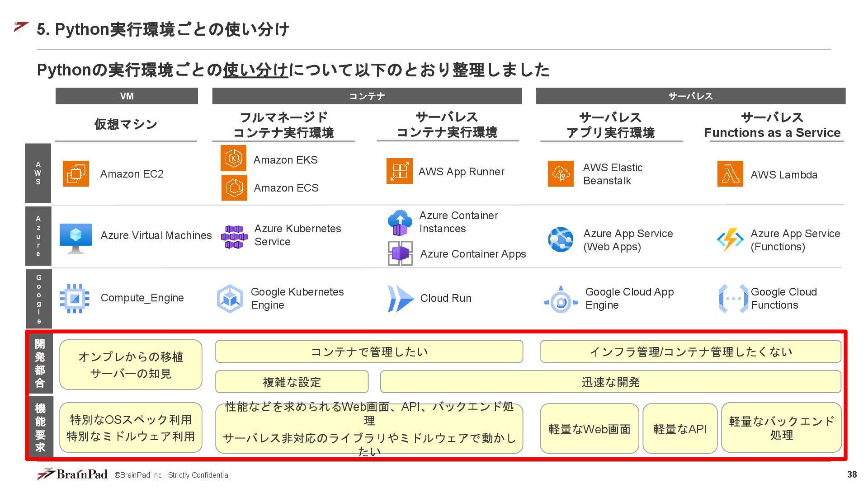Click the Azure Container Apps icon

tap(400, 253)
